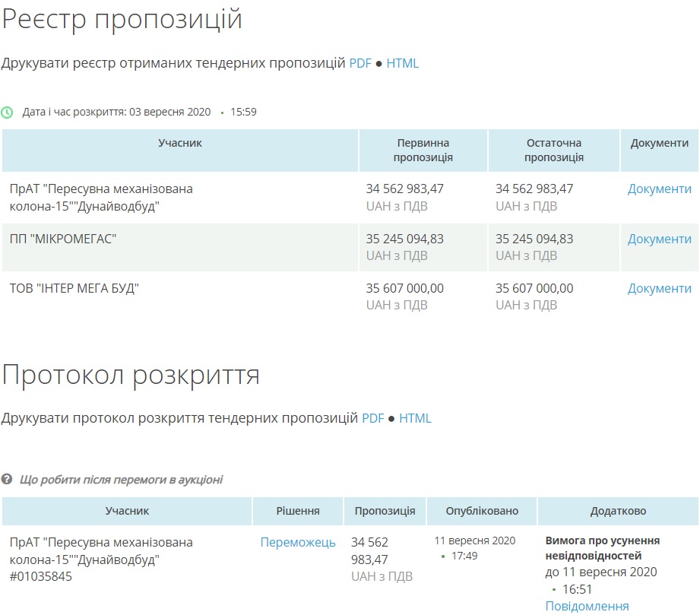Click the Реєстр пропозицій heading
The height and width of the screenshot is (615, 700).
pos(122,20)
